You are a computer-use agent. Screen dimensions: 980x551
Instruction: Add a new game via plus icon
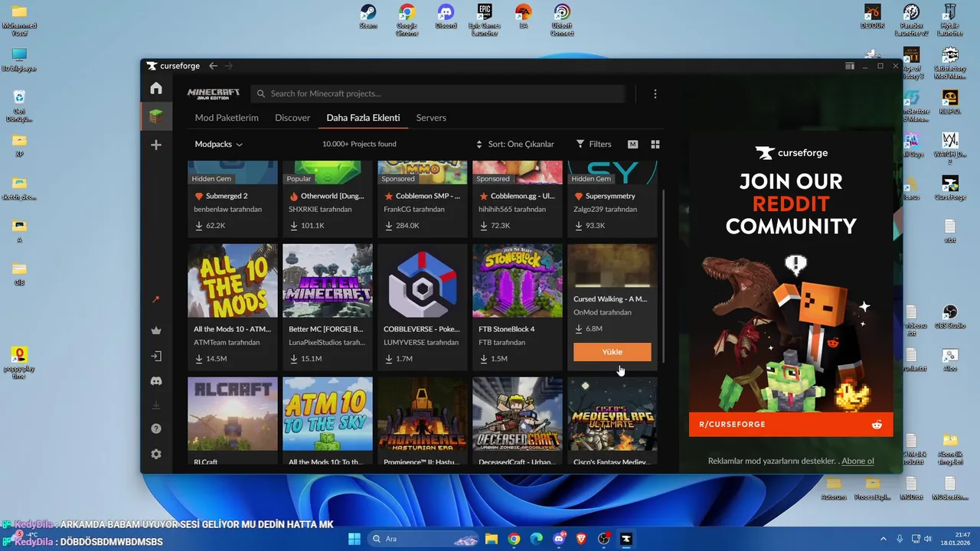(x=156, y=145)
